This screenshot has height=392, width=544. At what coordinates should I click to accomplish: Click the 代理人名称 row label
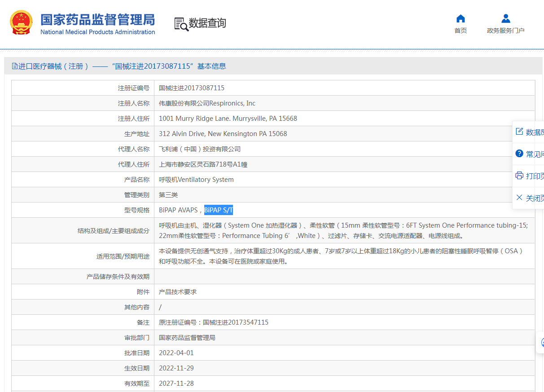134,149
